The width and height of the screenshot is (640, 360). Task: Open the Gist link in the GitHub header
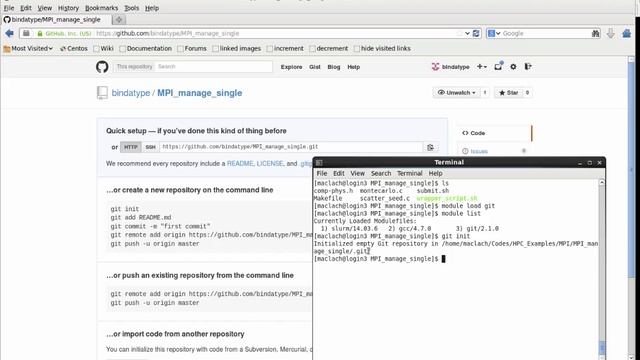(x=315, y=67)
